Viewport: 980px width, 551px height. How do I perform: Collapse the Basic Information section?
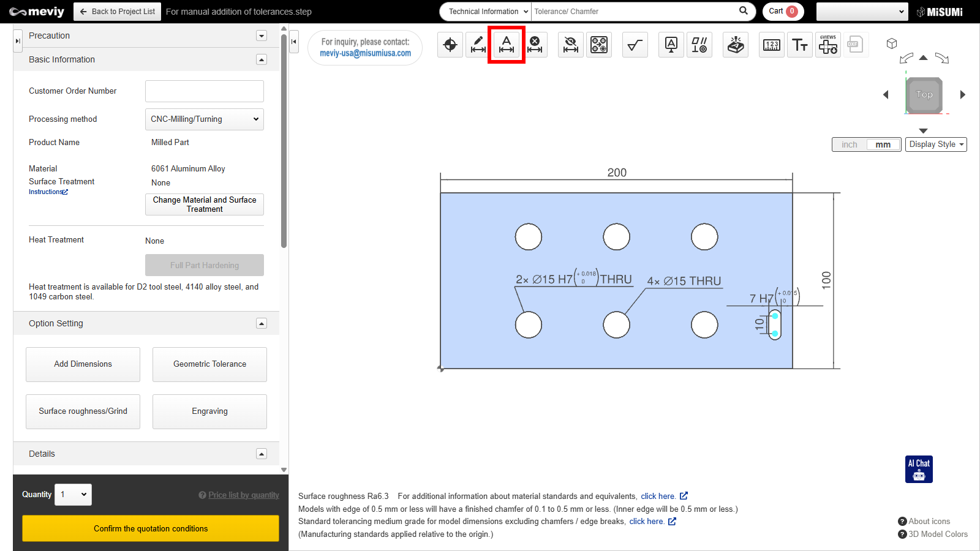pyautogui.click(x=262, y=59)
